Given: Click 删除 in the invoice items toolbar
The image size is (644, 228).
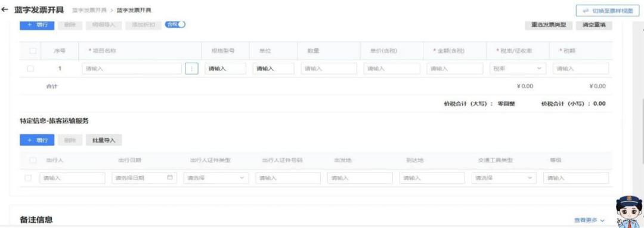Looking at the screenshot, I should click(70, 24).
